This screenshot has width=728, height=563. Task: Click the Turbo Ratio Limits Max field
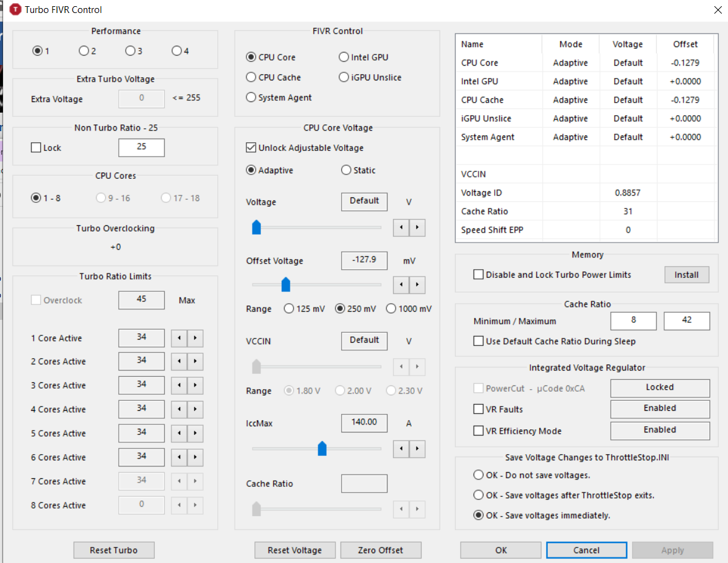[142, 300]
